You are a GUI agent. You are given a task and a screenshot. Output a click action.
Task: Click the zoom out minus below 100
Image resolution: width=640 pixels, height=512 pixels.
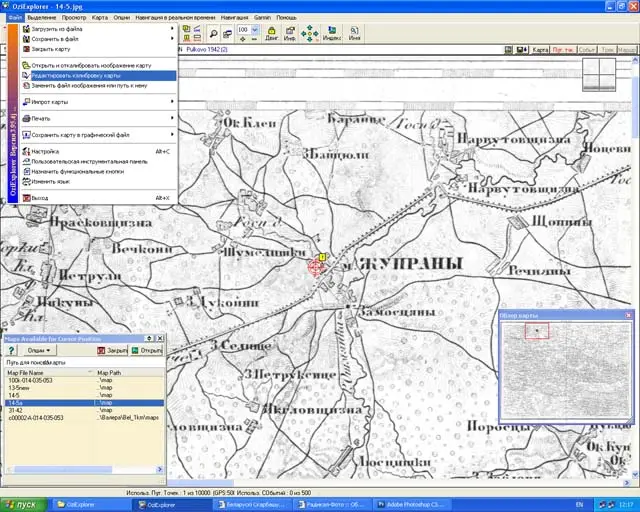[x=254, y=39]
